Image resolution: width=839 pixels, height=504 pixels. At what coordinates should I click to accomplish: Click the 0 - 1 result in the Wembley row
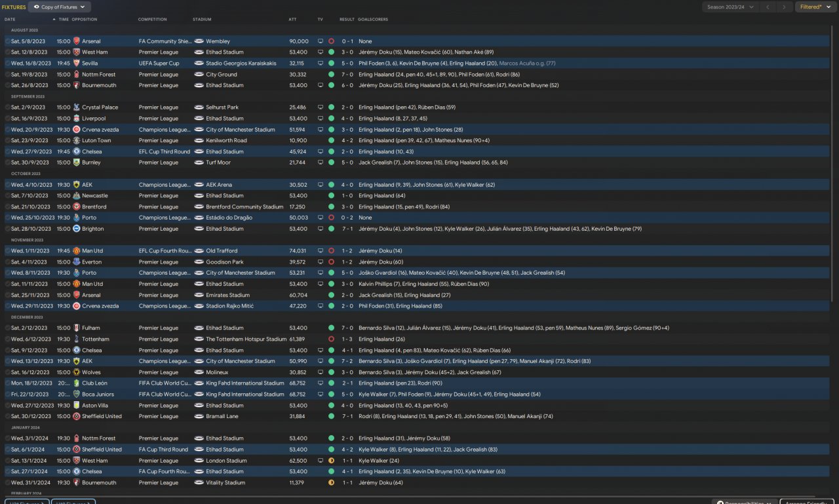[347, 41]
